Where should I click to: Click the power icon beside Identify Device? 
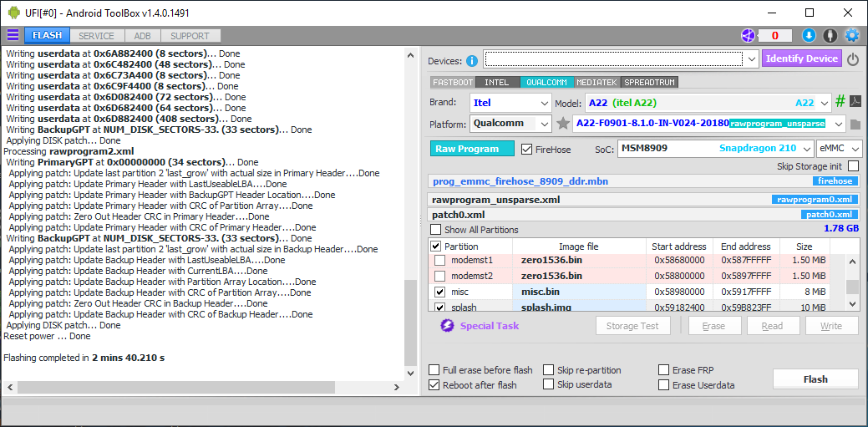pyautogui.click(x=853, y=58)
